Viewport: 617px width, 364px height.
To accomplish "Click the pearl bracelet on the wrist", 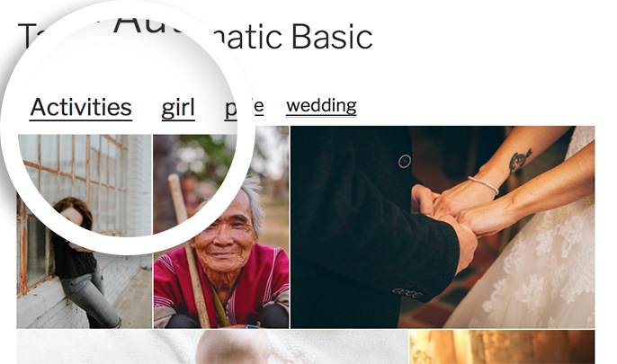I will [x=484, y=185].
